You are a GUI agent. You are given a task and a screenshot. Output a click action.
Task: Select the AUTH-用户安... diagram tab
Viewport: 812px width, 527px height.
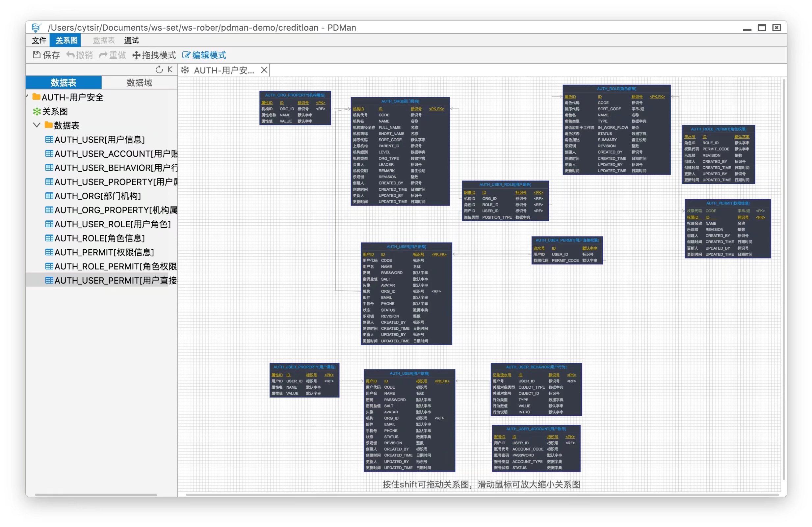[x=224, y=70]
